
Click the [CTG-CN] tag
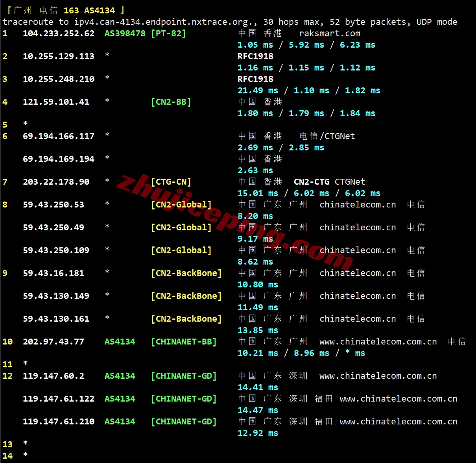click(x=171, y=182)
